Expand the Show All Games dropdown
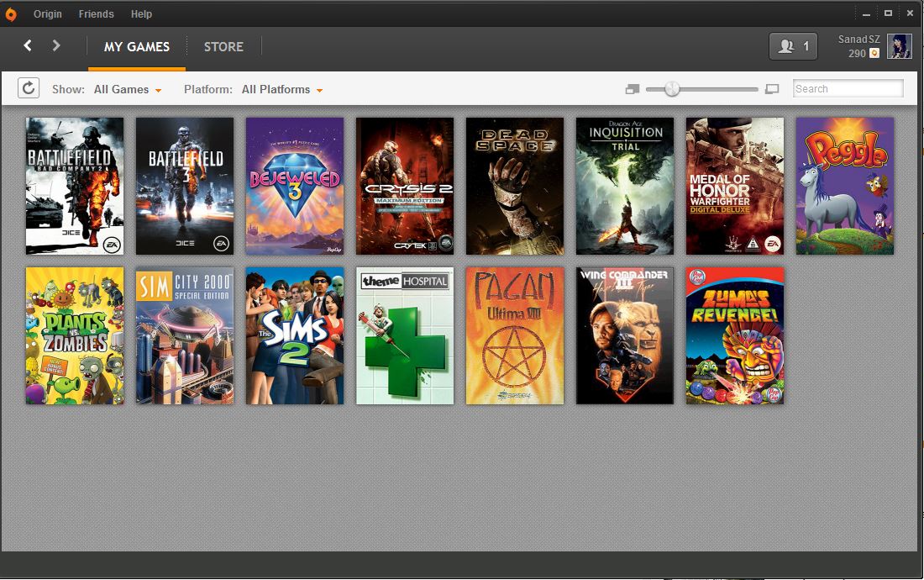The height and width of the screenshot is (580, 924). (x=128, y=90)
